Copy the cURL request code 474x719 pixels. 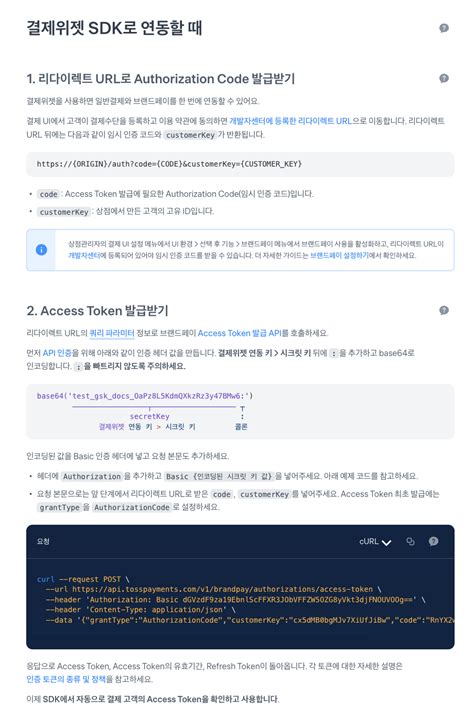410,542
